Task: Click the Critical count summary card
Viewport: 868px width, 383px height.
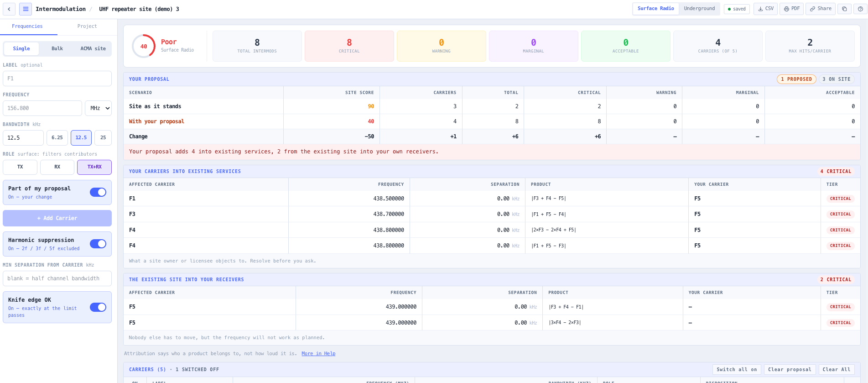Action: pyautogui.click(x=349, y=46)
